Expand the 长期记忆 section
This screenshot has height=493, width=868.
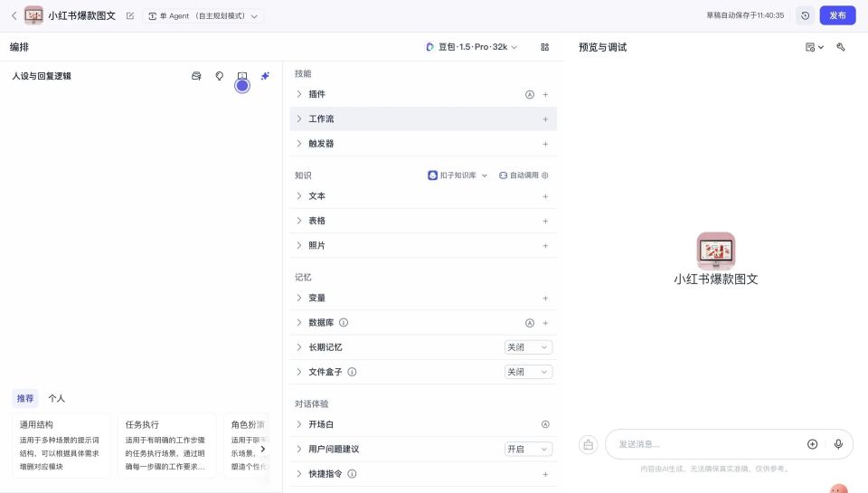point(299,347)
